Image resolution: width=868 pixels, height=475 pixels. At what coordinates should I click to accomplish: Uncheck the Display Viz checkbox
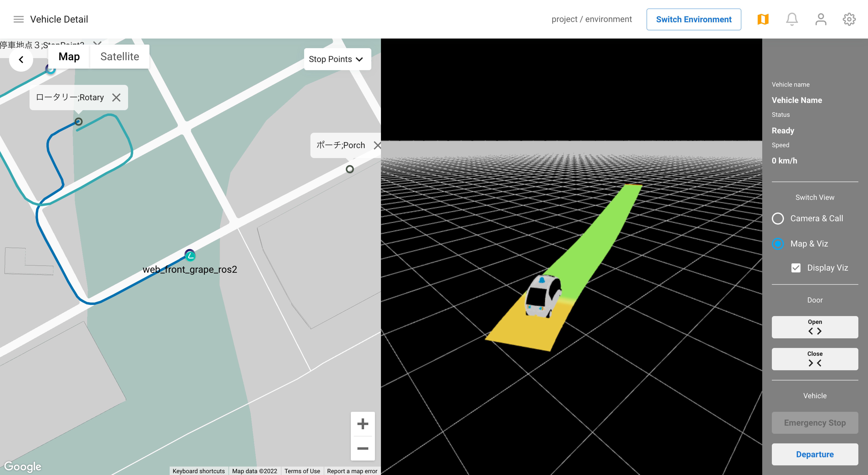[x=796, y=268]
